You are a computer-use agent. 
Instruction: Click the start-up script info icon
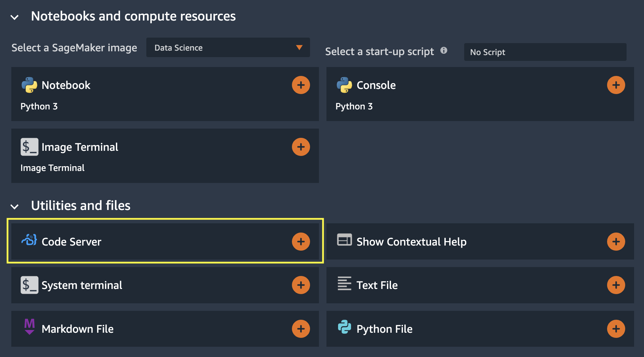click(444, 51)
